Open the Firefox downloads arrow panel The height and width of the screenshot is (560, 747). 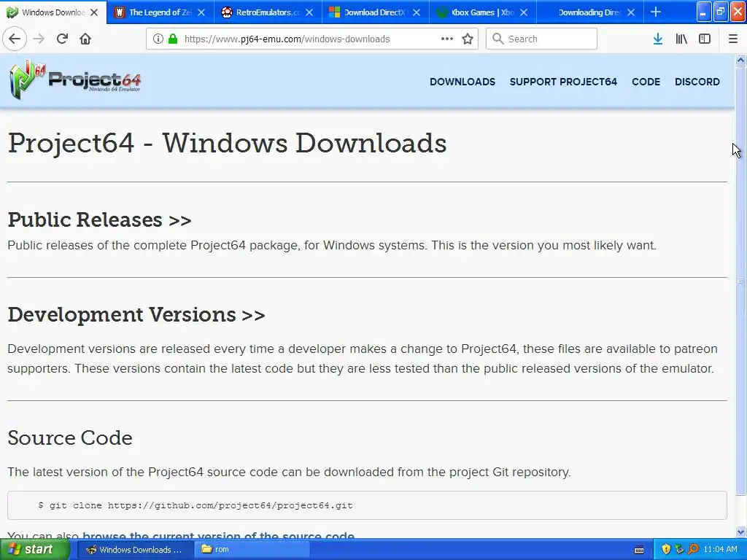pos(658,39)
